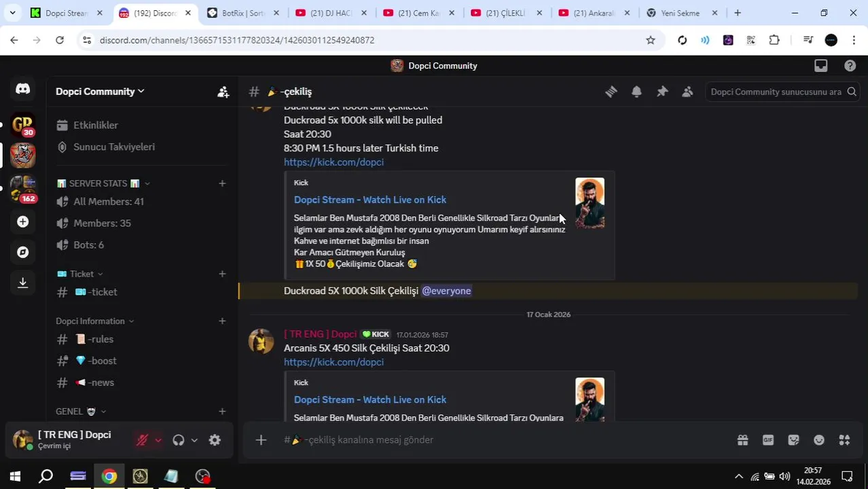Open Dopci Community server dropdown menu

100,92
